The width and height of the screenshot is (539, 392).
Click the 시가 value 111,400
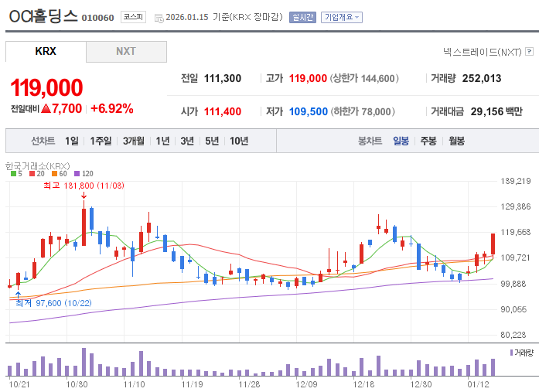(x=223, y=111)
